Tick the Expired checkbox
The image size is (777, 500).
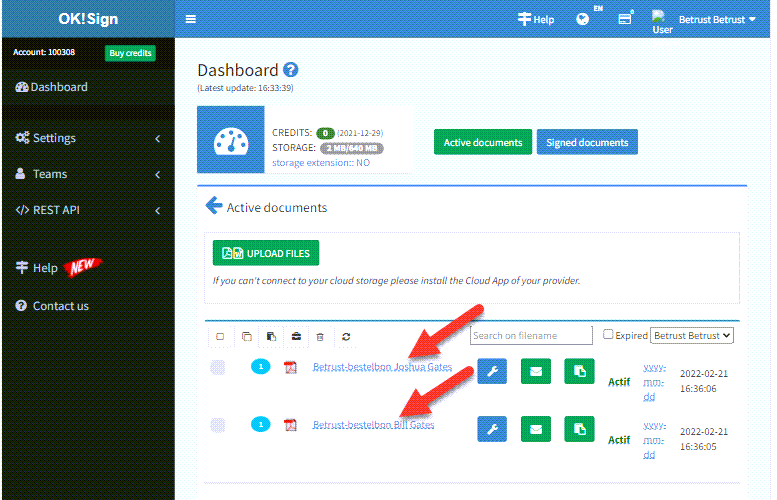tap(608, 334)
